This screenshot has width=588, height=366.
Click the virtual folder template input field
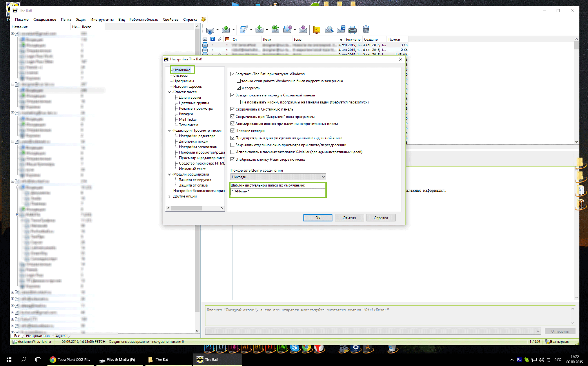278,191
